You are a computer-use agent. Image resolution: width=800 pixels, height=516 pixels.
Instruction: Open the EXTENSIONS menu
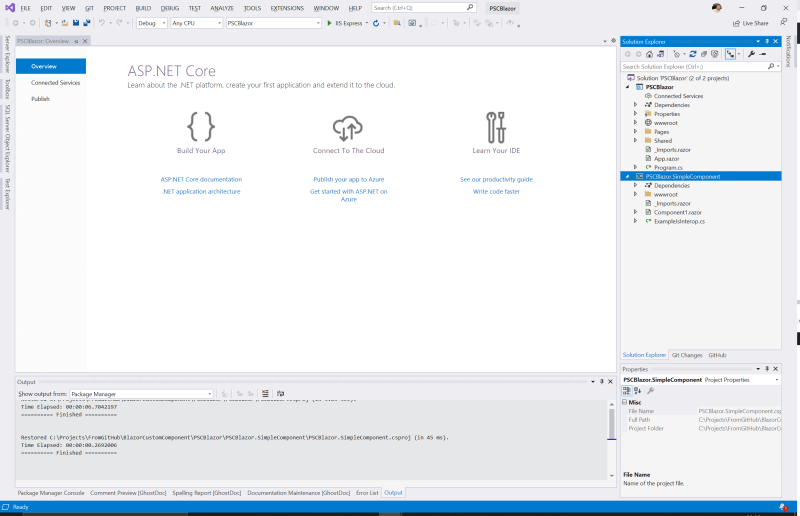point(287,8)
